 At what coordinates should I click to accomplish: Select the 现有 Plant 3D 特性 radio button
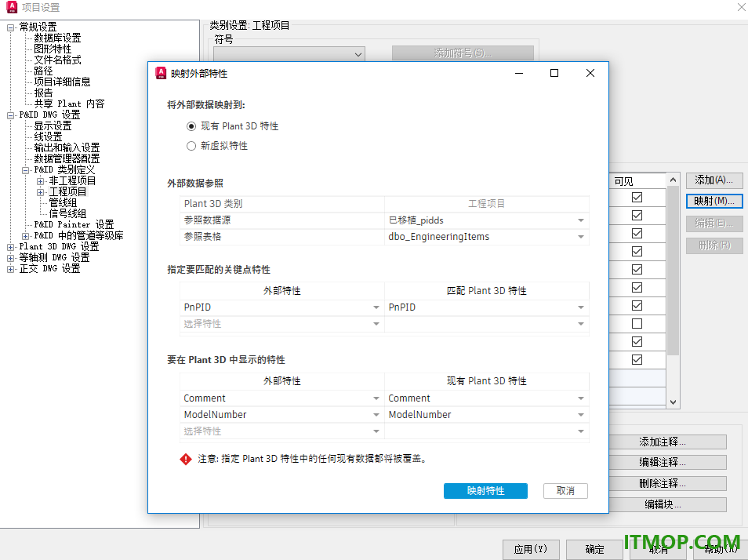[191, 126]
